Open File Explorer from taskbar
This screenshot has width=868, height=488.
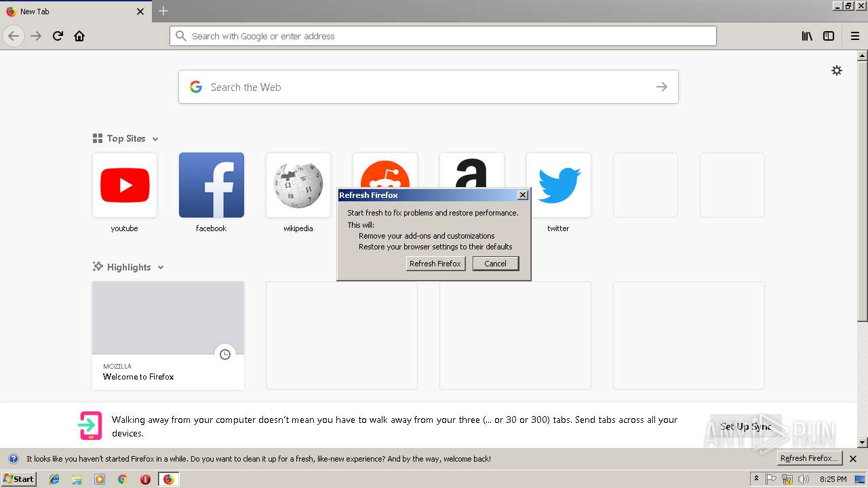77,479
